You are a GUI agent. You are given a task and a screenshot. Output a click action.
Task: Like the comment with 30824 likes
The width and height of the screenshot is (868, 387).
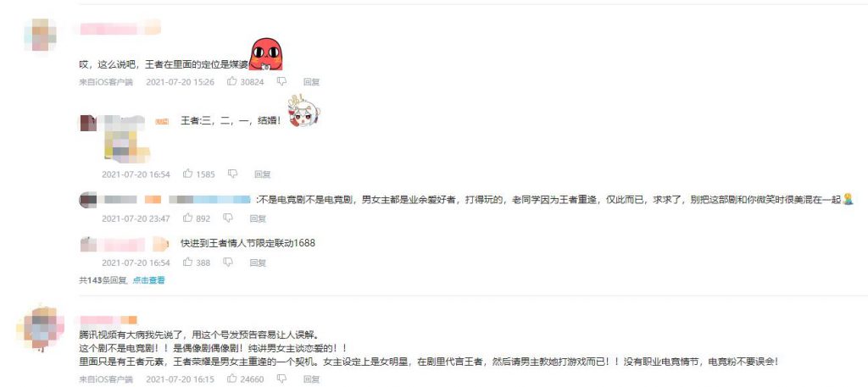click(232, 81)
